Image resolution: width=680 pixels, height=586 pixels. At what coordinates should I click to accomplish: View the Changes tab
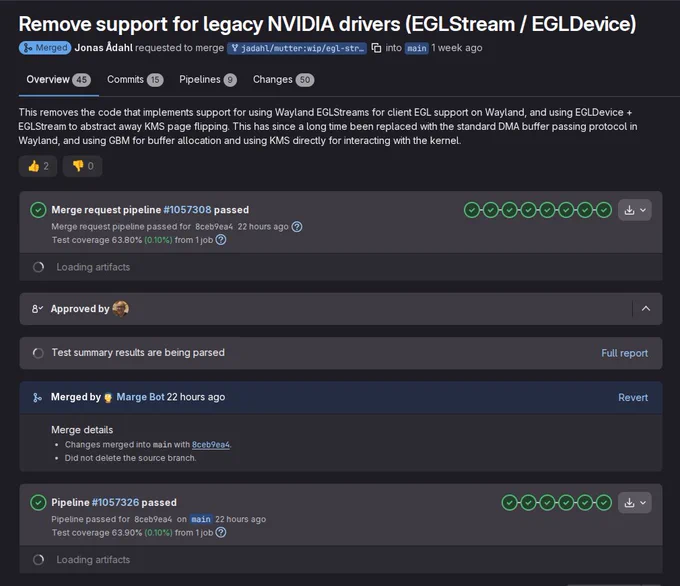pyautogui.click(x=283, y=80)
